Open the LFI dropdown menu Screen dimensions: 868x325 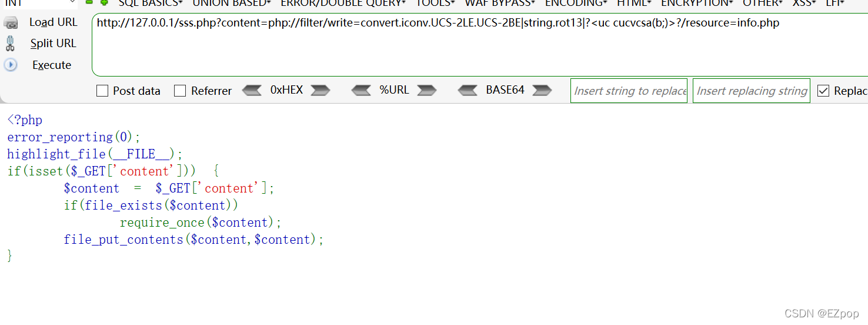coord(834,3)
